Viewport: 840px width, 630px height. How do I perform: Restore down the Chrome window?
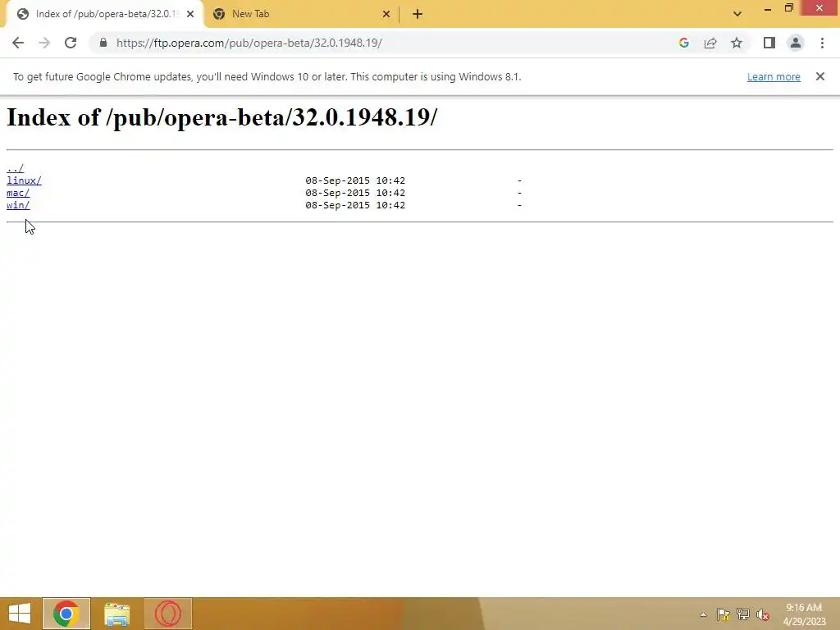tap(789, 8)
